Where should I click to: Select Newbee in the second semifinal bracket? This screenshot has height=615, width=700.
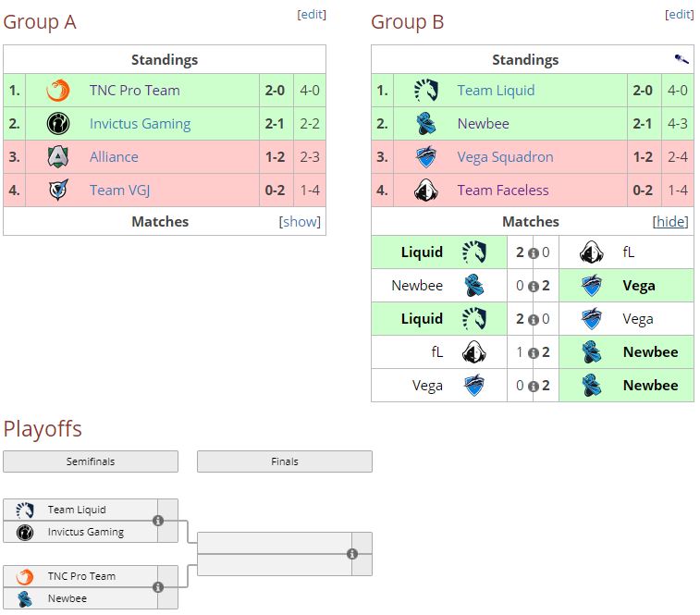pyautogui.click(x=68, y=598)
